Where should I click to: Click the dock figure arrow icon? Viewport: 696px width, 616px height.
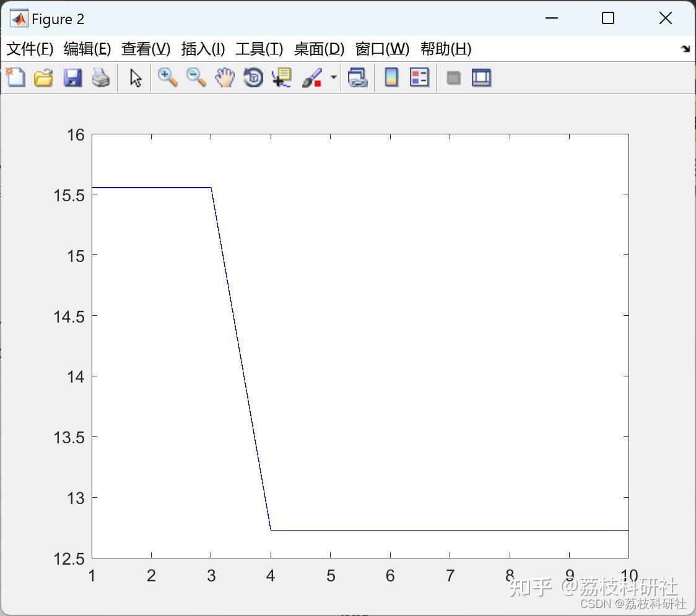pyautogui.click(x=685, y=48)
